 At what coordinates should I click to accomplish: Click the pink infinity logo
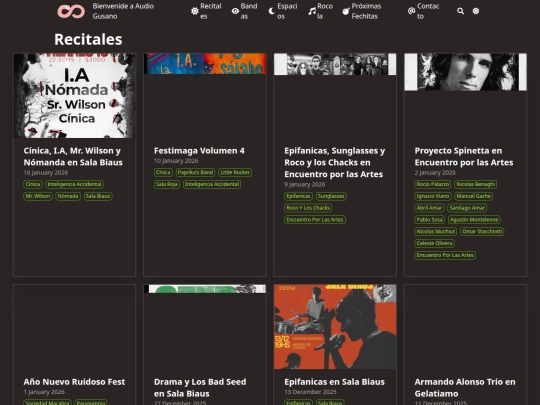point(71,11)
